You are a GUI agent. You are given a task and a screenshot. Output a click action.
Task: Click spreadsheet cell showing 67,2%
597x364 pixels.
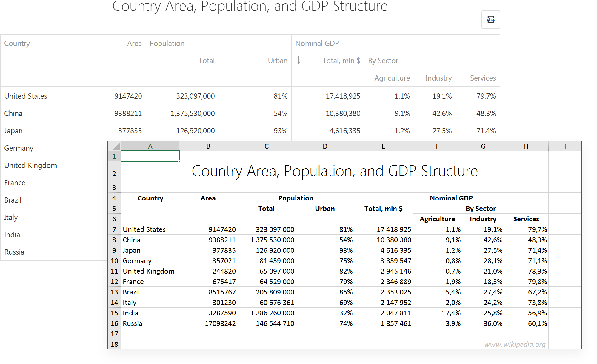526,292
